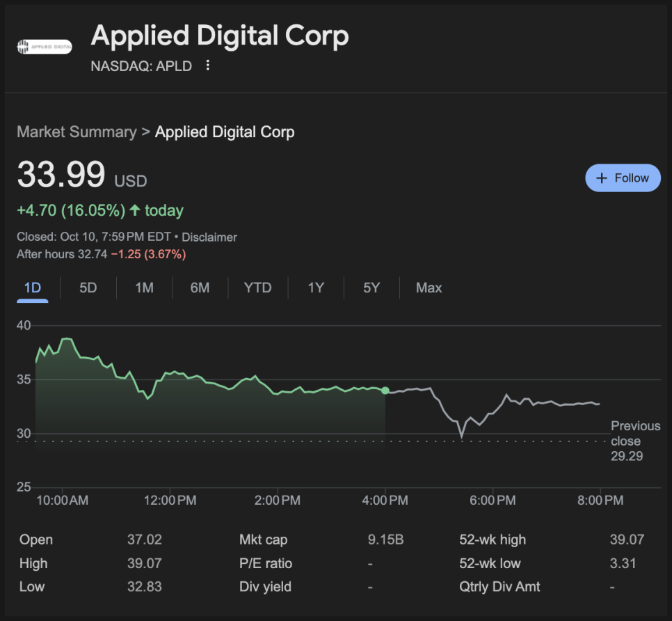Click the Previous close 29.29 label

(634, 441)
